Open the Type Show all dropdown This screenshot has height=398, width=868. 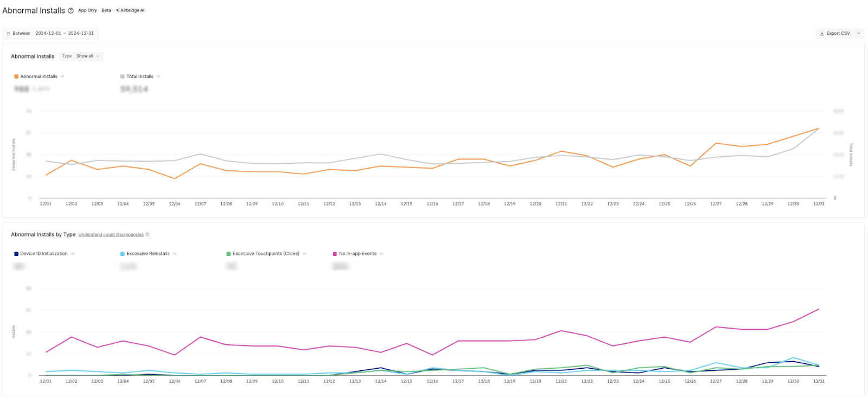click(x=81, y=56)
